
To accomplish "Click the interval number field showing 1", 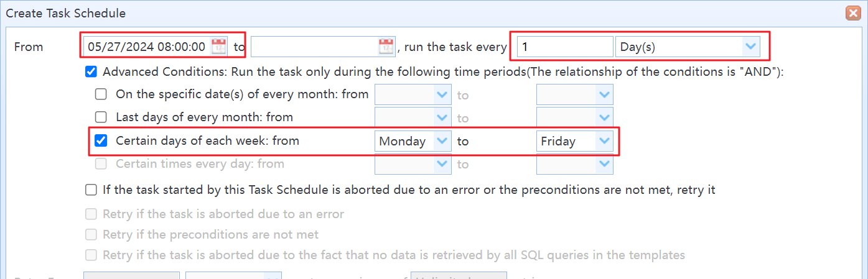I will (x=565, y=47).
